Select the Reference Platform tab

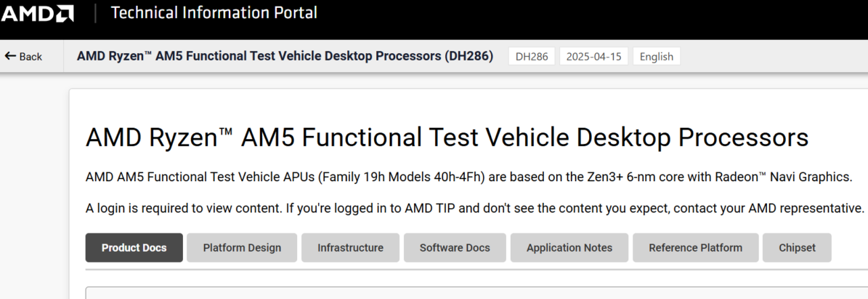click(x=695, y=247)
